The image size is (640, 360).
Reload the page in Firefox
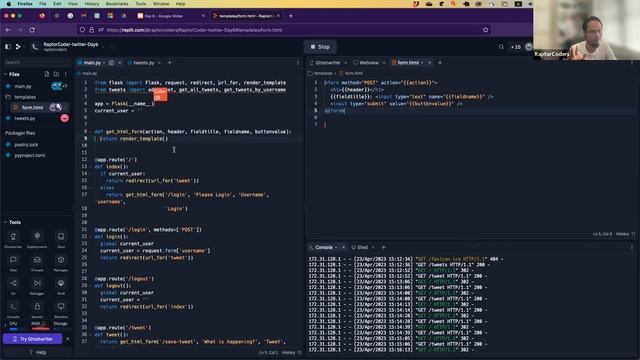[32, 29]
